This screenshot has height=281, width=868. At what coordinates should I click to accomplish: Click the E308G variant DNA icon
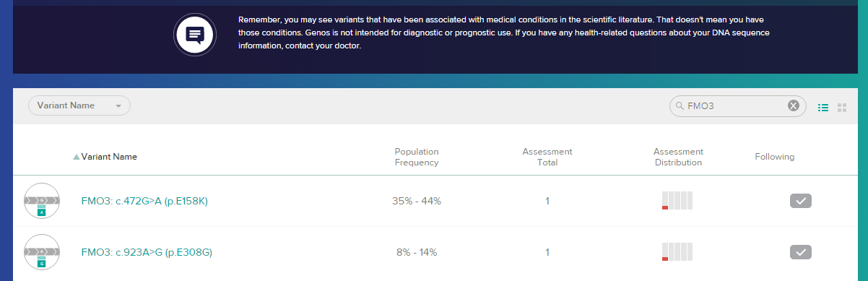pyautogui.click(x=42, y=252)
